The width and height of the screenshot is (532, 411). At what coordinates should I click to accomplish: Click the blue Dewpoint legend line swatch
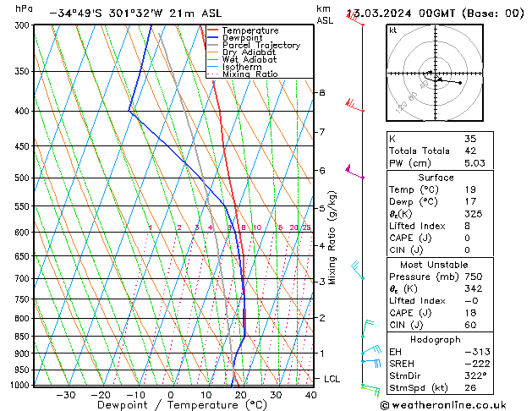[x=212, y=38]
